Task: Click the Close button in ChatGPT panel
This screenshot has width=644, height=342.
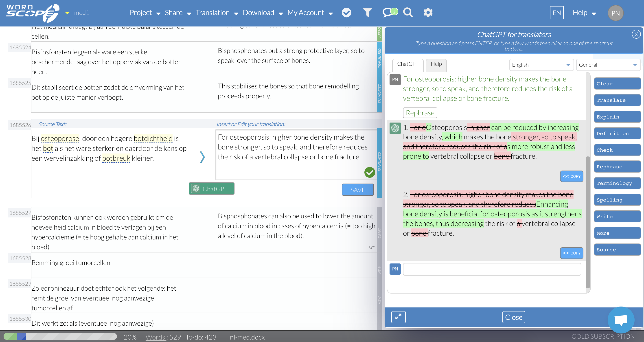Action: pyautogui.click(x=513, y=317)
